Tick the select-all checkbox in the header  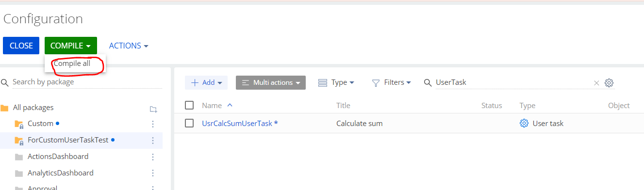tap(189, 105)
